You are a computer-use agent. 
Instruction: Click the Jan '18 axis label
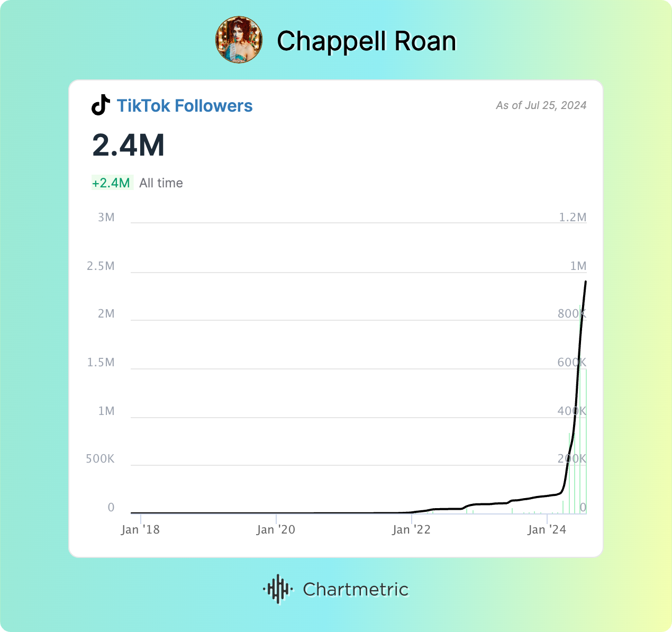pyautogui.click(x=140, y=530)
